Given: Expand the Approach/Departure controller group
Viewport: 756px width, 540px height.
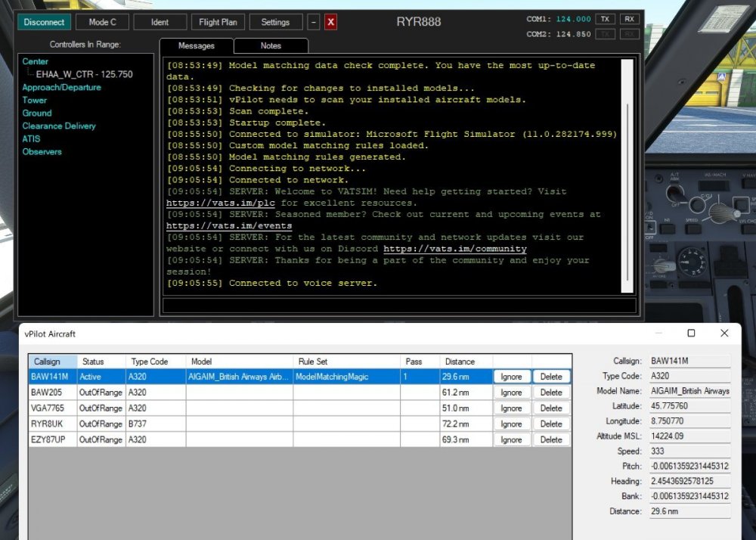Looking at the screenshot, I should pyautogui.click(x=61, y=88).
